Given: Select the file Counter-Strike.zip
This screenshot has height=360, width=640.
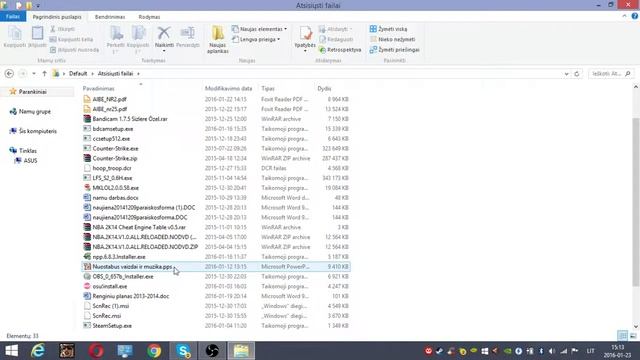Looking at the screenshot, I should tap(115, 158).
